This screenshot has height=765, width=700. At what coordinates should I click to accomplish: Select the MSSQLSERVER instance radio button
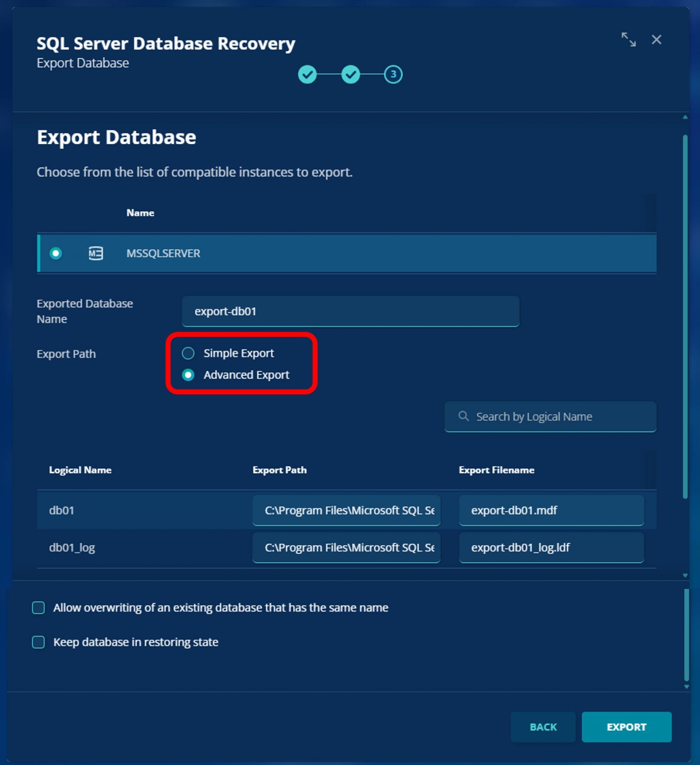click(x=56, y=253)
